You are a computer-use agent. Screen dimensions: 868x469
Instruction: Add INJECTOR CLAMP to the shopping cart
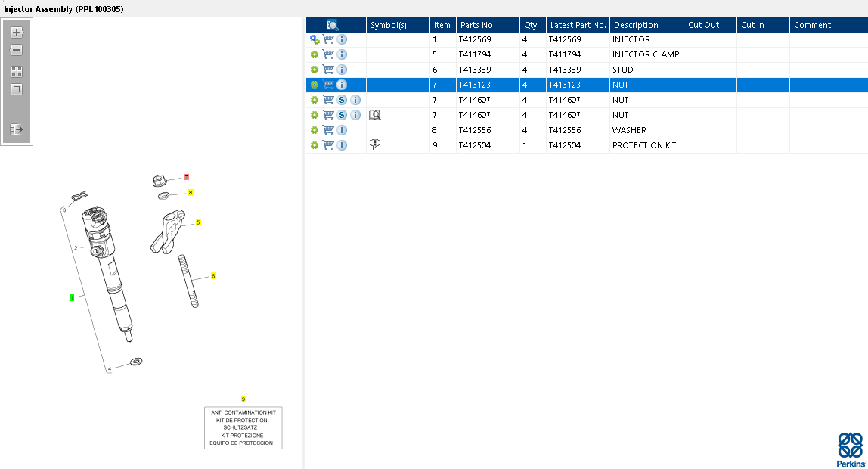pos(328,54)
